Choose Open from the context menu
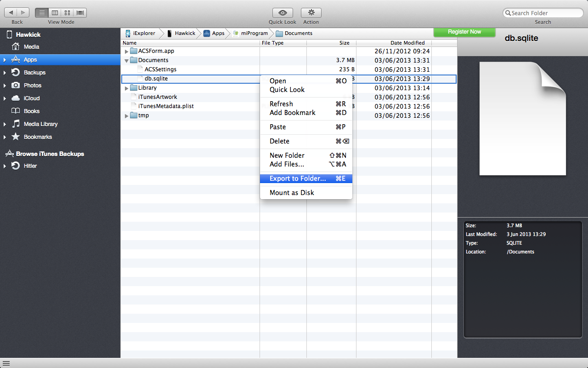Screen dimensions: 588x368 306,81
